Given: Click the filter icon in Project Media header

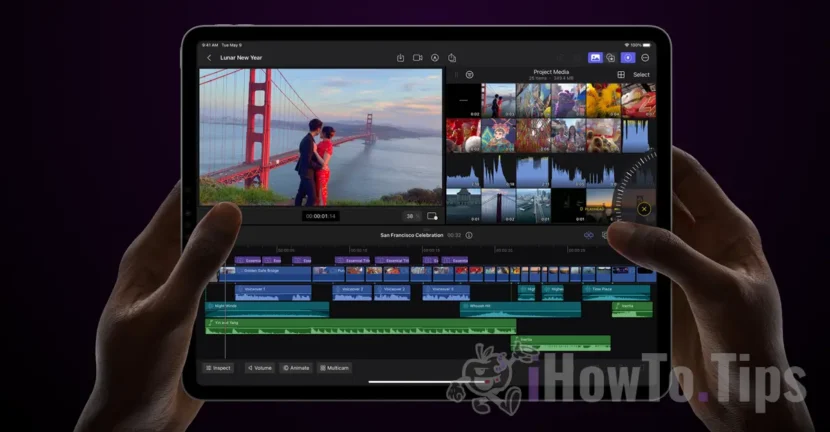Looking at the screenshot, I should 469,75.
